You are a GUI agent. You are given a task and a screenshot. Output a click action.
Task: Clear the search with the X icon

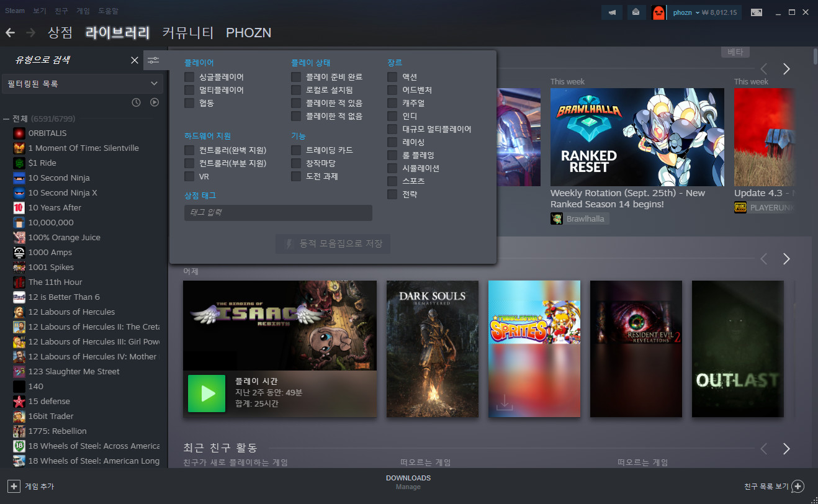pos(135,60)
